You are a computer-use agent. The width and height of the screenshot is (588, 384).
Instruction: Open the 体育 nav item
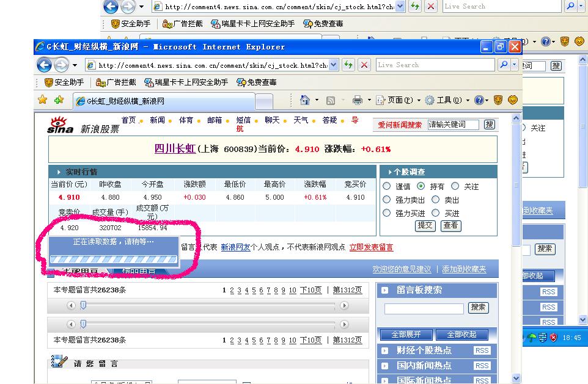coord(186,120)
